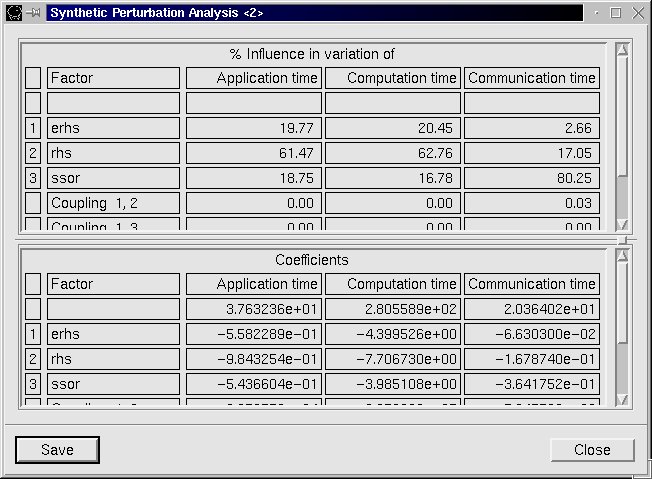Click the 17.05 cell
The width and height of the screenshot is (652, 479).
532,153
